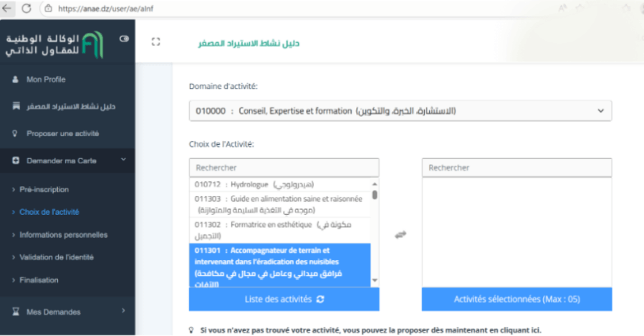Image resolution: width=644 pixels, height=336 pixels.
Task: Collapse the Demander ma Carte submenu chevron
Action: point(123,160)
